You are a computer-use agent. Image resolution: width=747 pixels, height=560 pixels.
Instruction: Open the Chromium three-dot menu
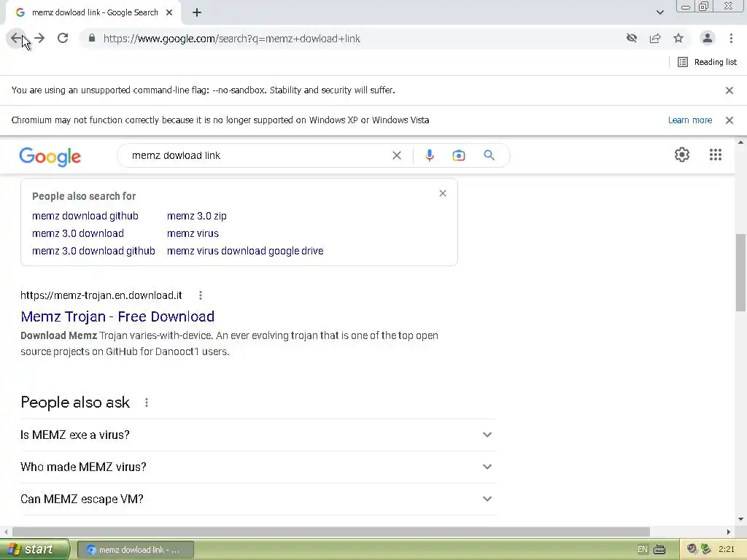(x=731, y=38)
